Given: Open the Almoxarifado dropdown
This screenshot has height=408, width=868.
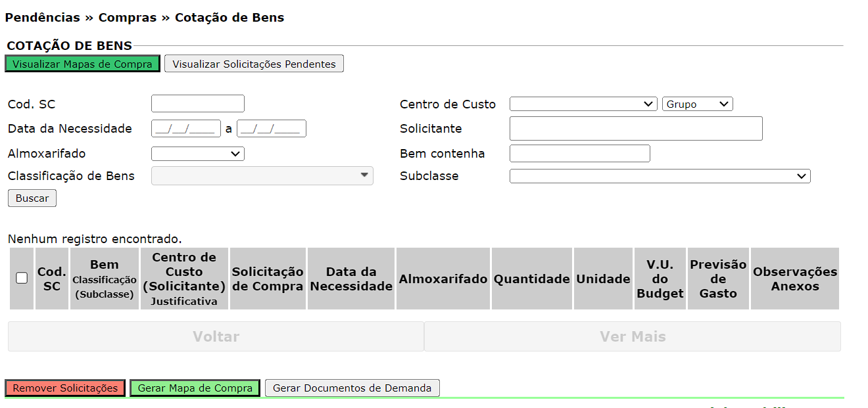Looking at the screenshot, I should point(197,154).
